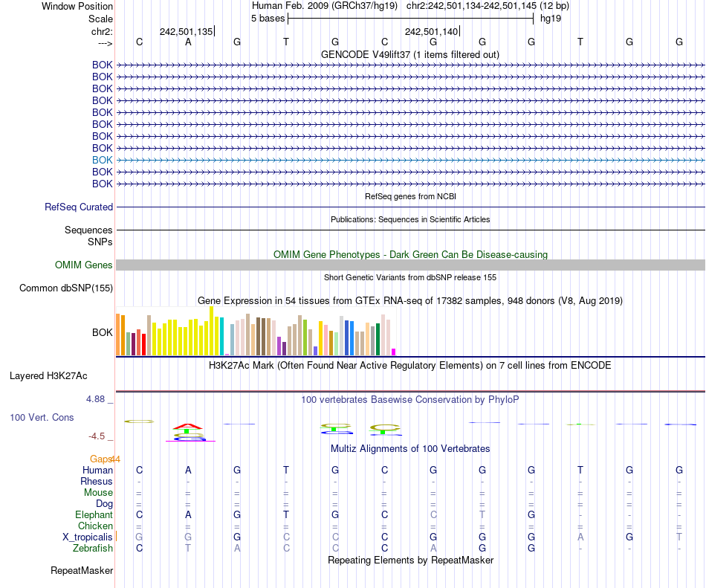
Task: Click the tallest yellow GTEx expression bar
Action: tap(211, 331)
